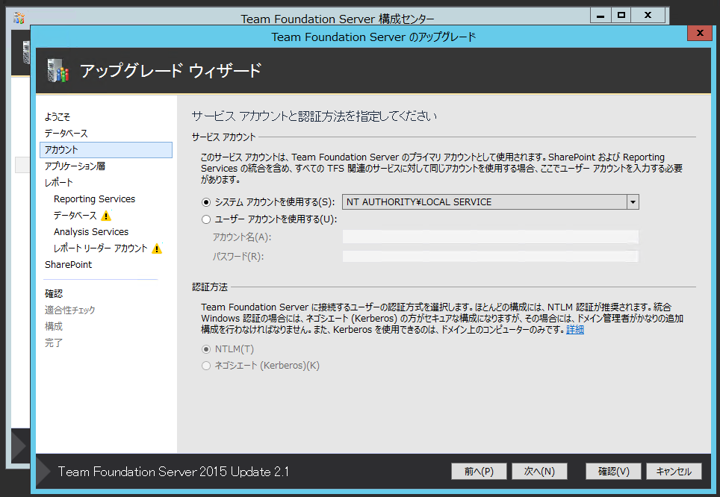
Task: Select Analysis Services sub-step
Action: 91,232
